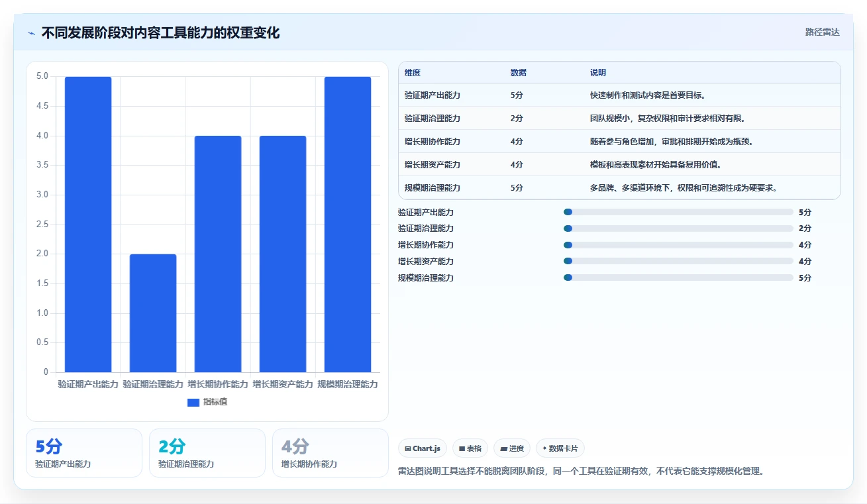The width and height of the screenshot is (867, 504).
Task: Click table cell 增长期协作能力
Action: pyautogui.click(x=433, y=142)
